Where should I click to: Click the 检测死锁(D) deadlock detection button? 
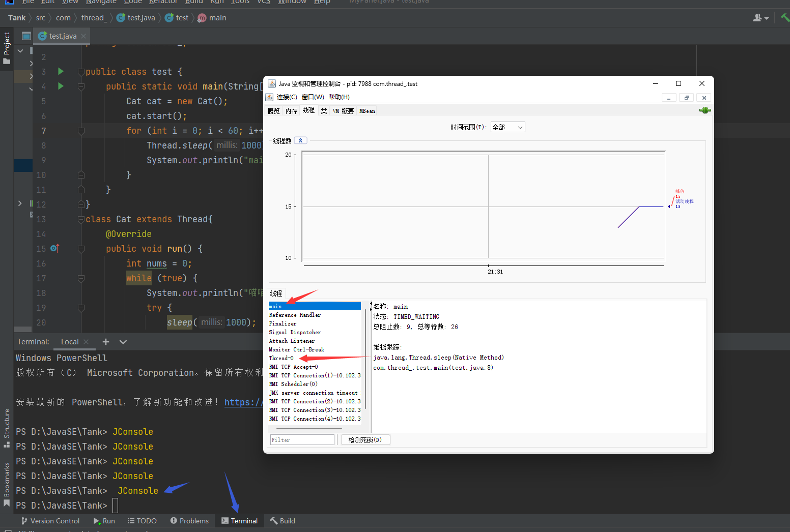coord(365,440)
